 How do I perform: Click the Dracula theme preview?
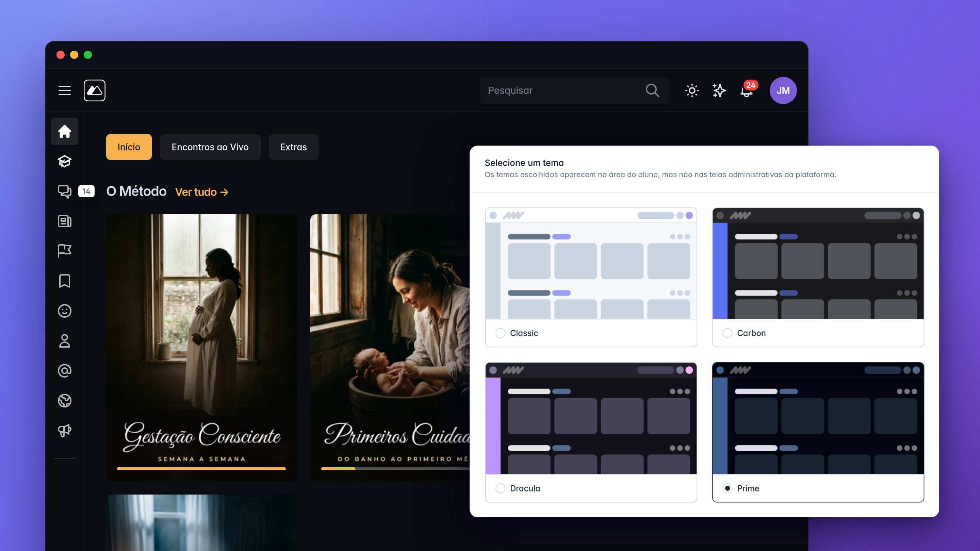[591, 418]
